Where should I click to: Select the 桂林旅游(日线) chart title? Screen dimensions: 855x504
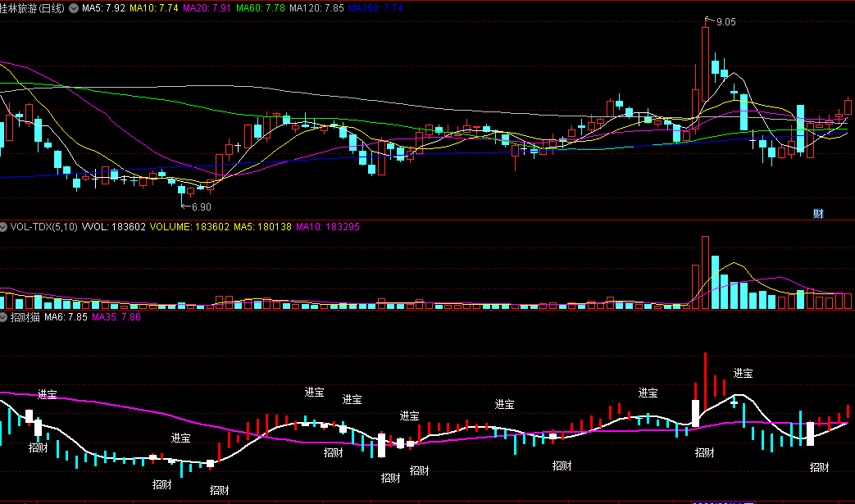pyautogui.click(x=32, y=8)
